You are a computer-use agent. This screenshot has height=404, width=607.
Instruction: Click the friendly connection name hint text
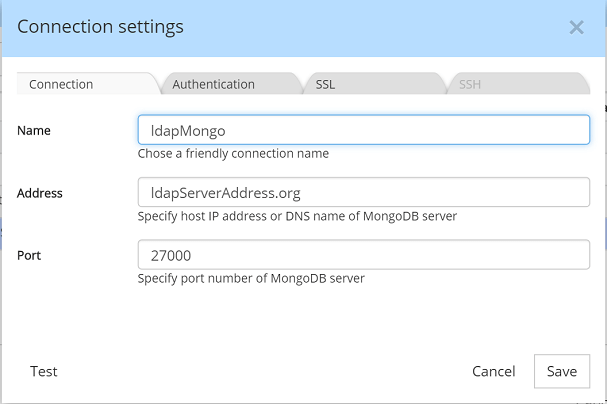tap(233, 154)
